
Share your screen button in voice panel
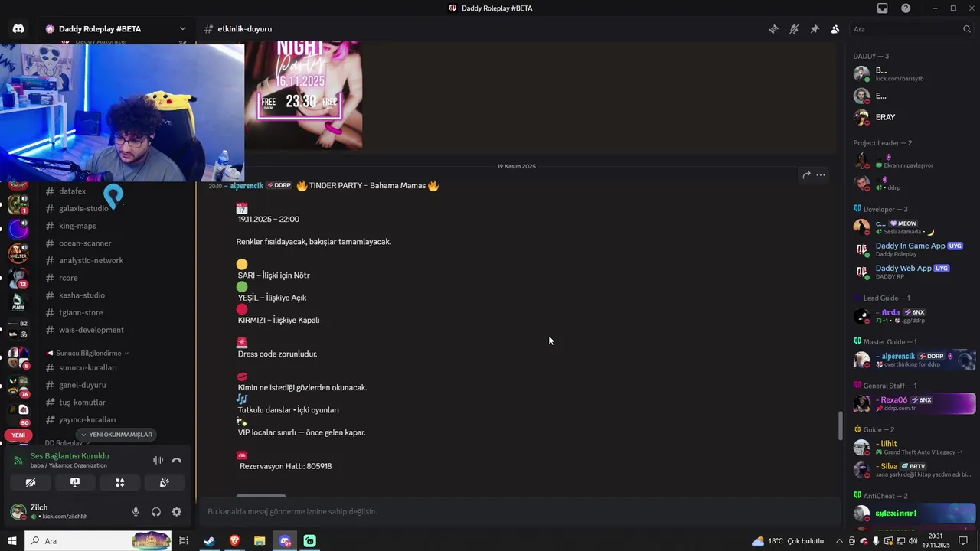[x=75, y=483]
